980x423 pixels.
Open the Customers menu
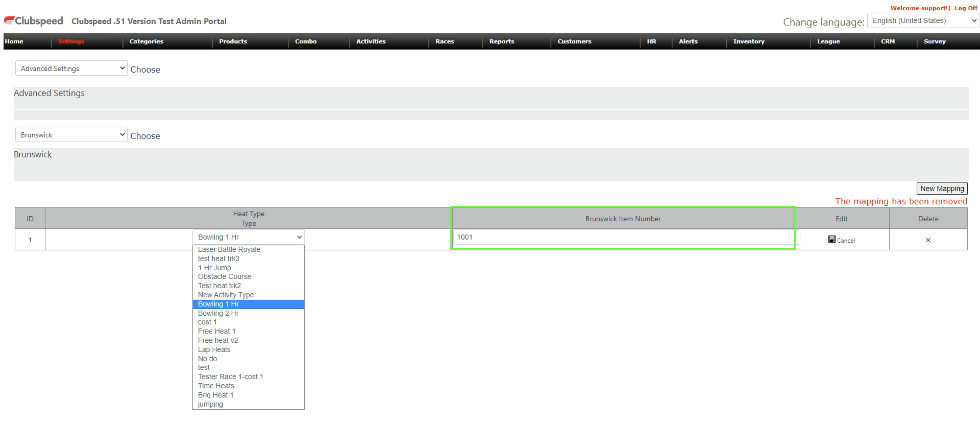coord(574,41)
